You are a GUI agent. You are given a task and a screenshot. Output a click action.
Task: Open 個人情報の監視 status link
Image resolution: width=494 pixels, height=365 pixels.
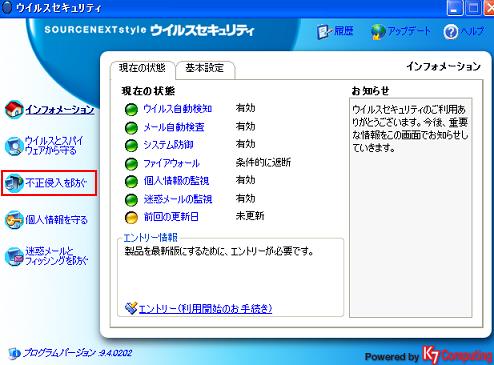176,181
